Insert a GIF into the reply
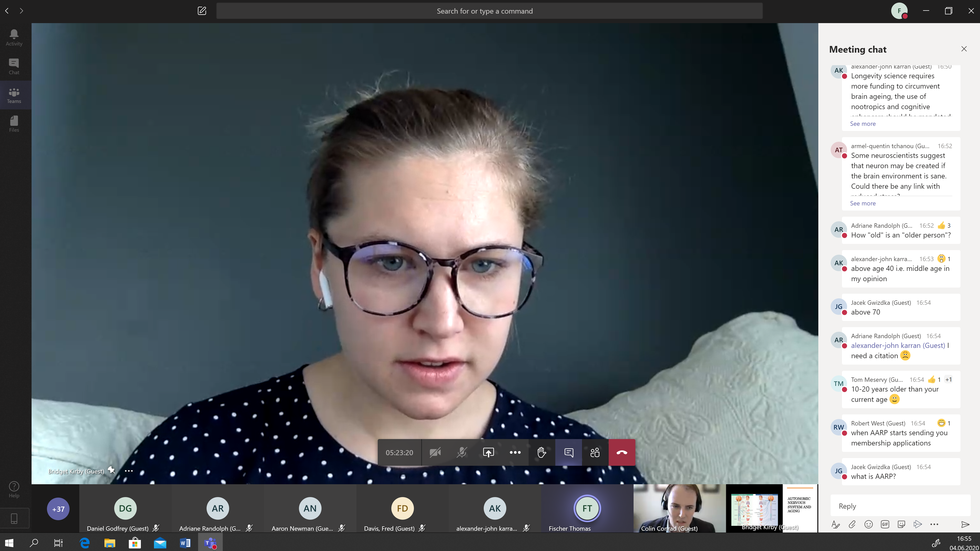Screen dimensions: 980x551 click(x=885, y=524)
